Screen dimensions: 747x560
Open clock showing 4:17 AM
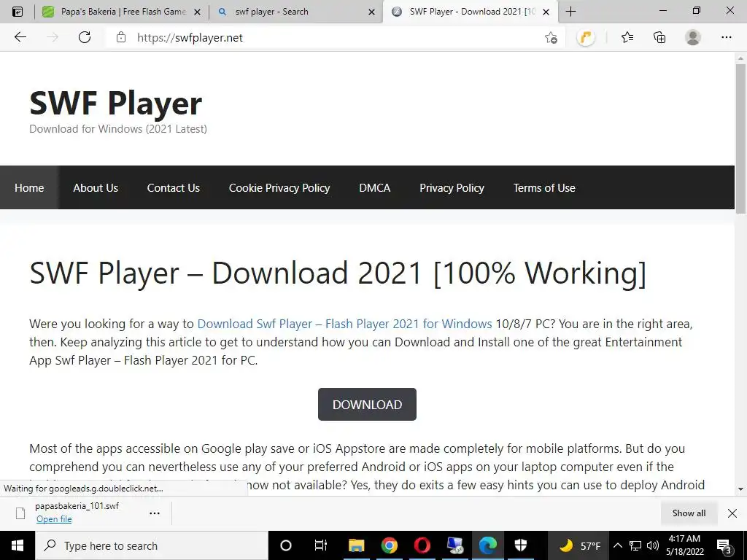pos(684,545)
